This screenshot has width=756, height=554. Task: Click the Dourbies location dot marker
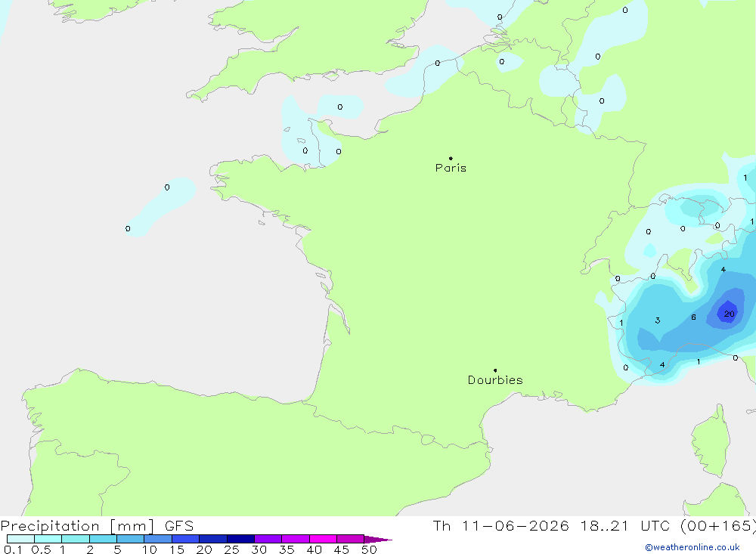click(495, 370)
